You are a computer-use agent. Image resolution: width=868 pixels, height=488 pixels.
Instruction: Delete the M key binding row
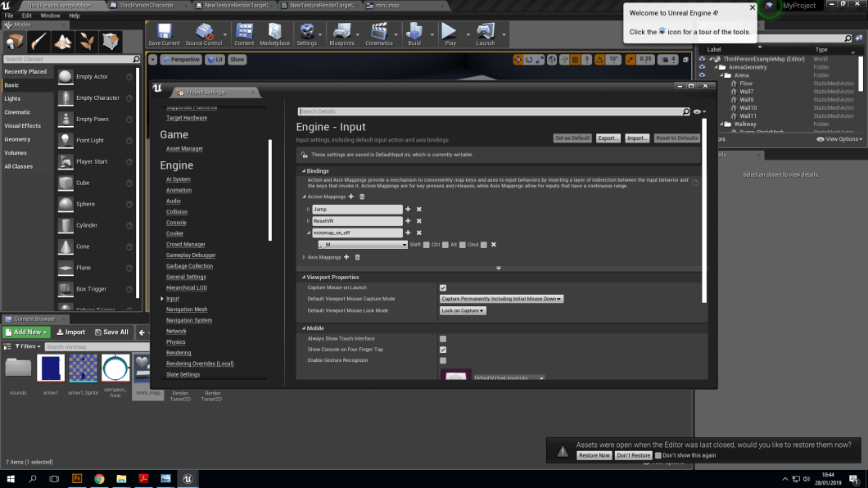coord(494,245)
